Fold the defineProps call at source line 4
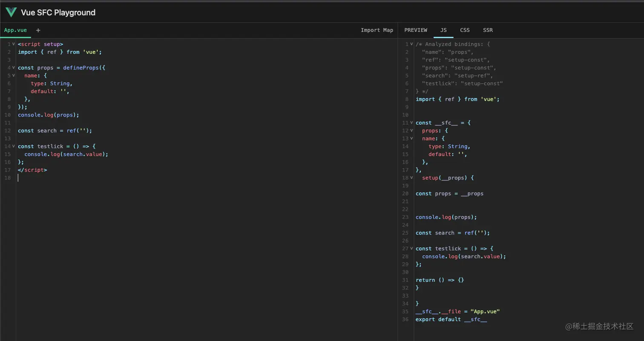The width and height of the screenshot is (644, 341). [13, 68]
